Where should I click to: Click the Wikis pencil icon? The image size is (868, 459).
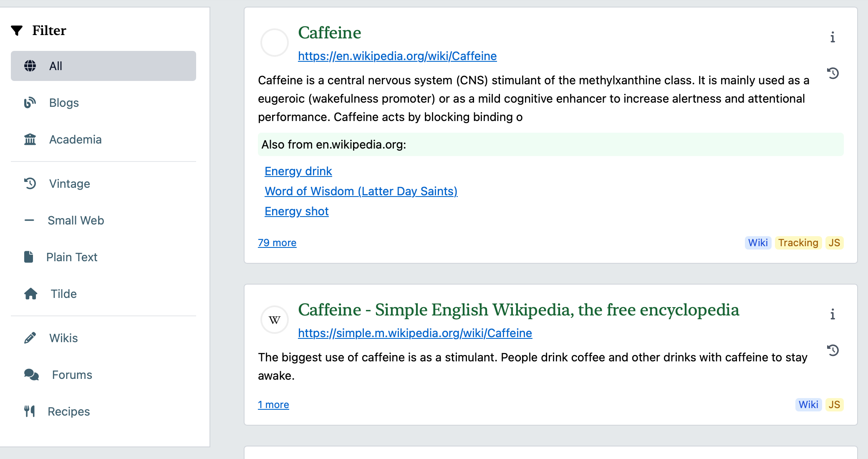pyautogui.click(x=30, y=338)
